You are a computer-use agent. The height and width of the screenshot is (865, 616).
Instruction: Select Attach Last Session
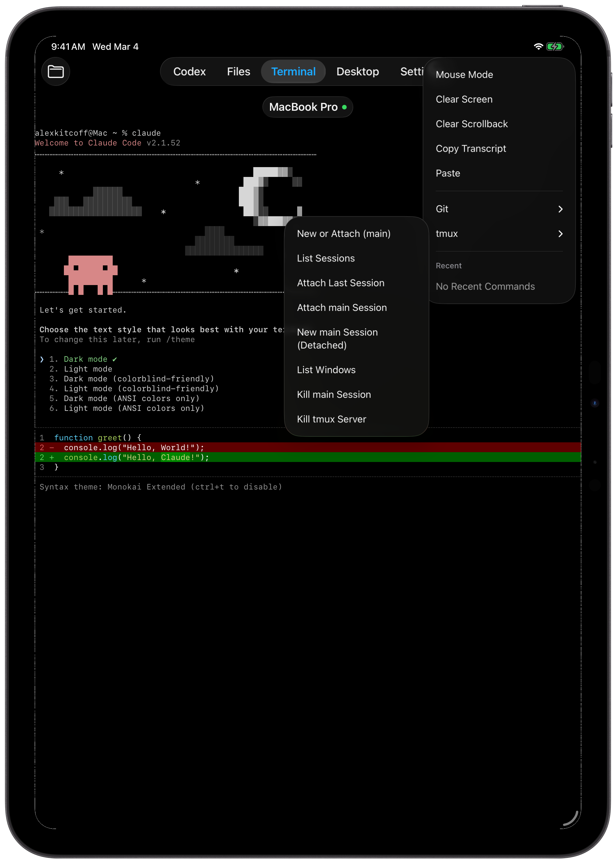[x=340, y=282]
